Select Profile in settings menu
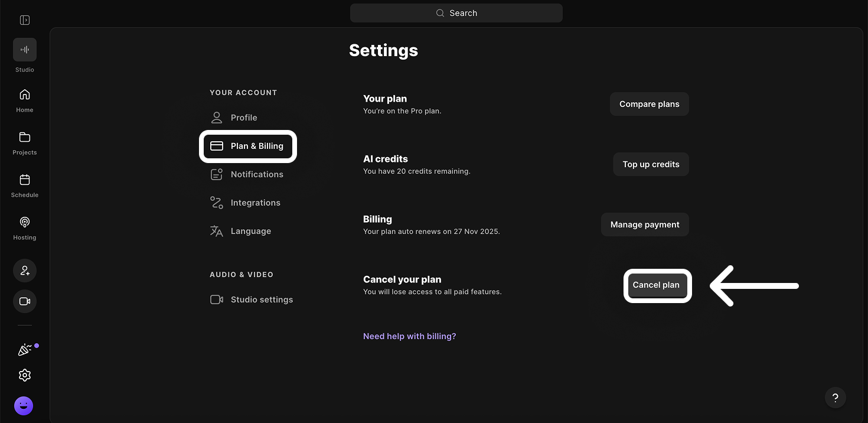Image resolution: width=868 pixels, height=423 pixels. click(x=243, y=118)
